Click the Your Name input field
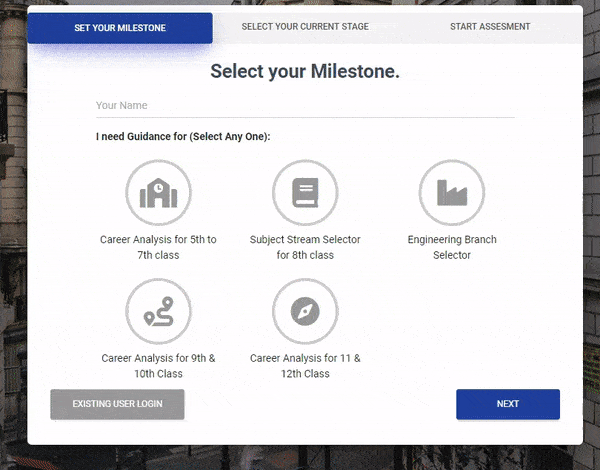 tap(305, 105)
